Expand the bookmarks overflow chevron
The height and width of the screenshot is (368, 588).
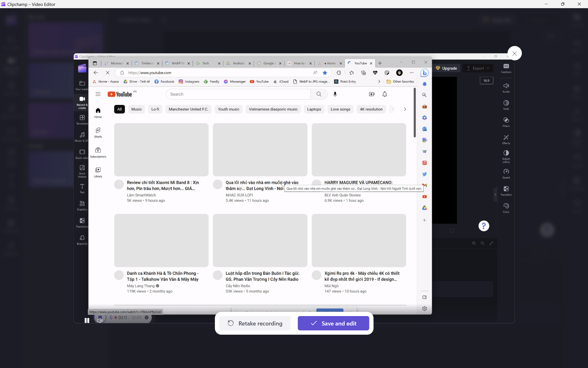[x=379, y=82]
